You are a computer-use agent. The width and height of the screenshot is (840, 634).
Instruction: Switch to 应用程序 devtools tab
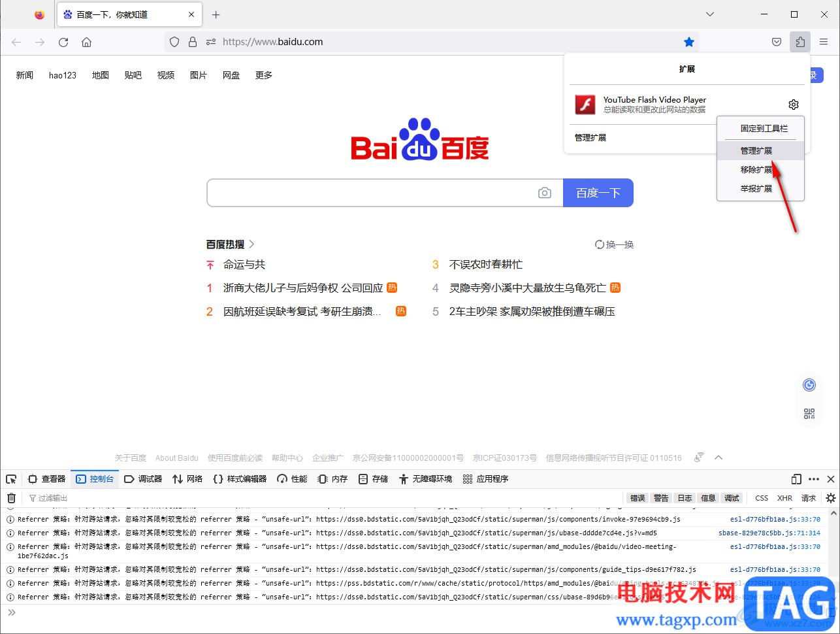point(485,479)
